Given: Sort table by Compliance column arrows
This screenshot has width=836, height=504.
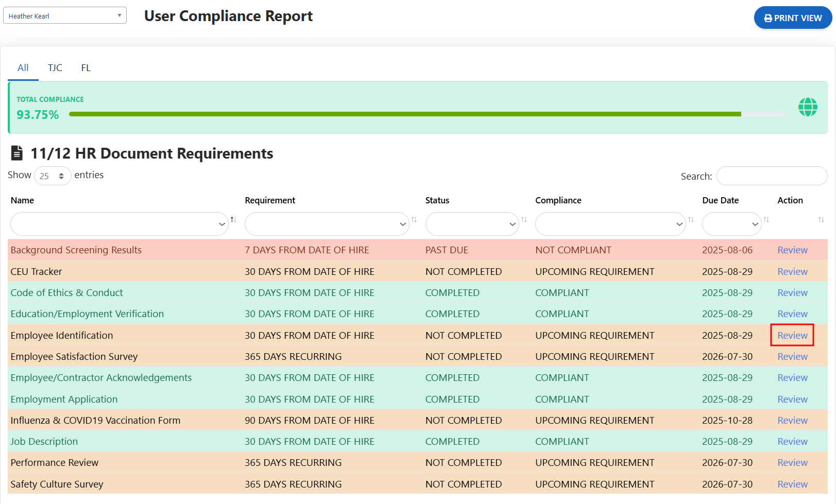Looking at the screenshot, I should (691, 220).
